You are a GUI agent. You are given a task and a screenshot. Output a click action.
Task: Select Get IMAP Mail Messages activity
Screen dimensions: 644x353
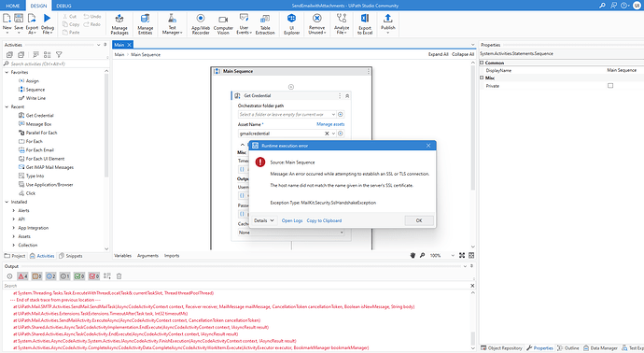point(49,167)
